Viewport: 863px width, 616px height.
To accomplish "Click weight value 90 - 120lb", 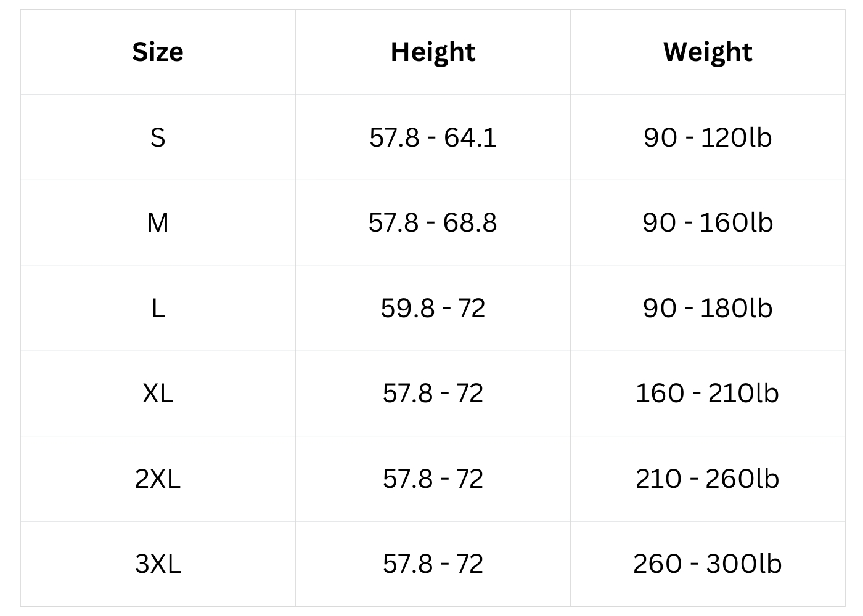I will tap(708, 137).
